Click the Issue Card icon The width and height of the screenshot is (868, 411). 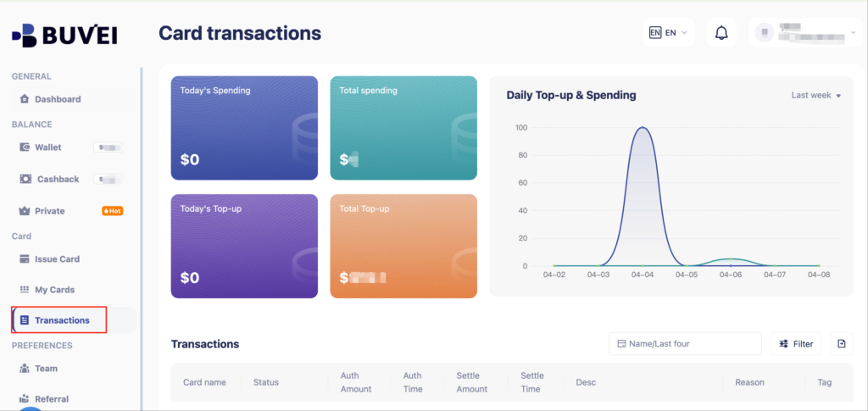point(25,258)
